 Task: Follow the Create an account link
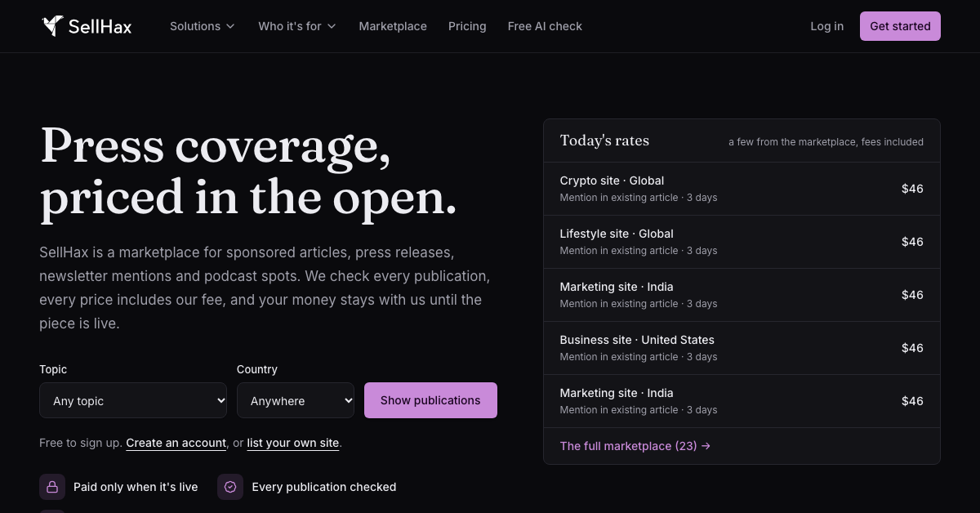click(176, 443)
